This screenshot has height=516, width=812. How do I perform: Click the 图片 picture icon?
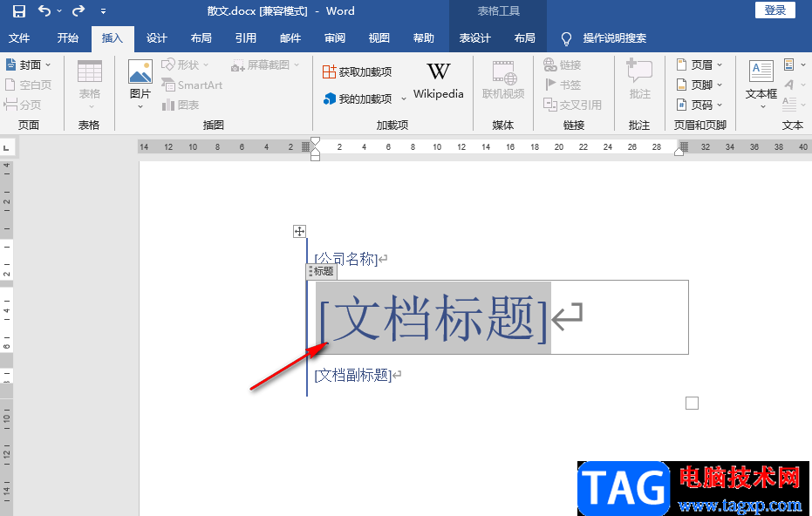click(x=140, y=72)
